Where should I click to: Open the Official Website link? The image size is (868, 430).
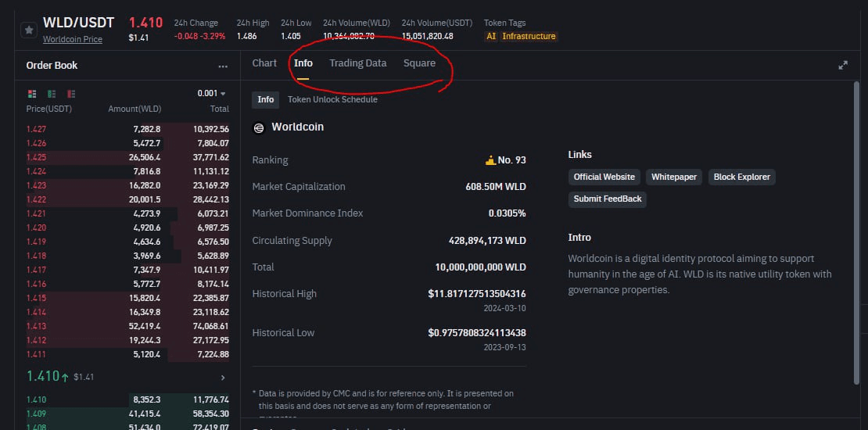coord(604,177)
